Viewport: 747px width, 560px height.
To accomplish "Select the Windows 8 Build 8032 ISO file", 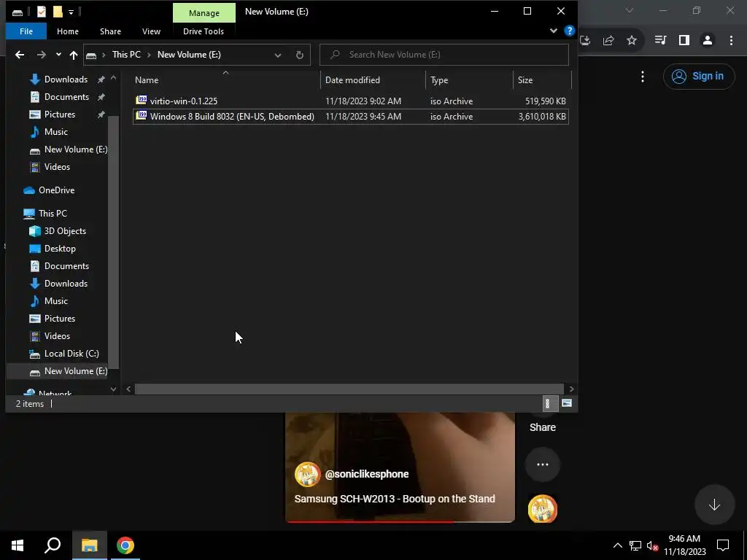I will pyautogui.click(x=351, y=117).
